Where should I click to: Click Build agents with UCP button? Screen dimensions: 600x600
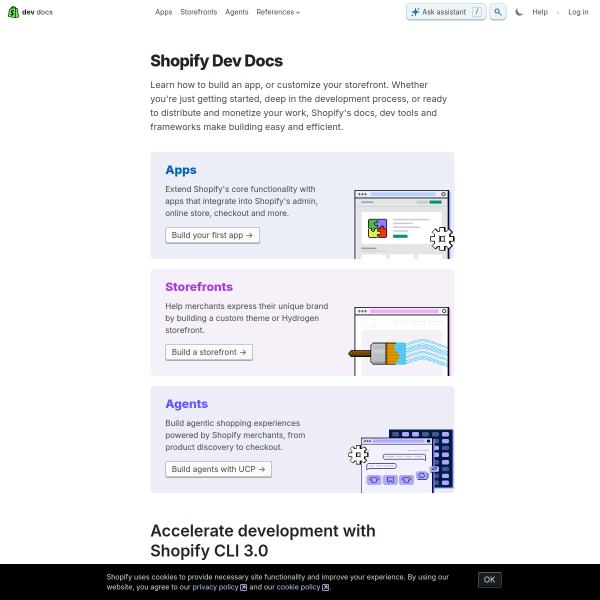pyautogui.click(x=218, y=470)
